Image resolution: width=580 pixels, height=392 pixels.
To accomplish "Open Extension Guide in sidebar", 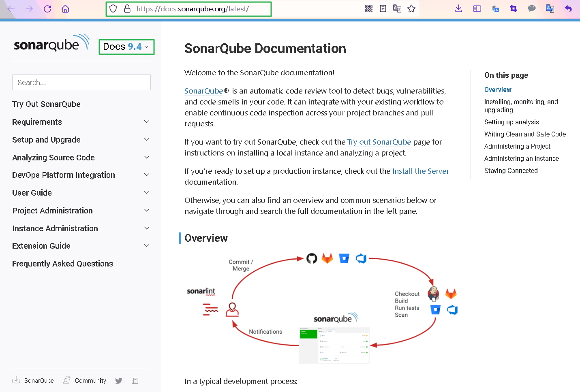I will (41, 246).
